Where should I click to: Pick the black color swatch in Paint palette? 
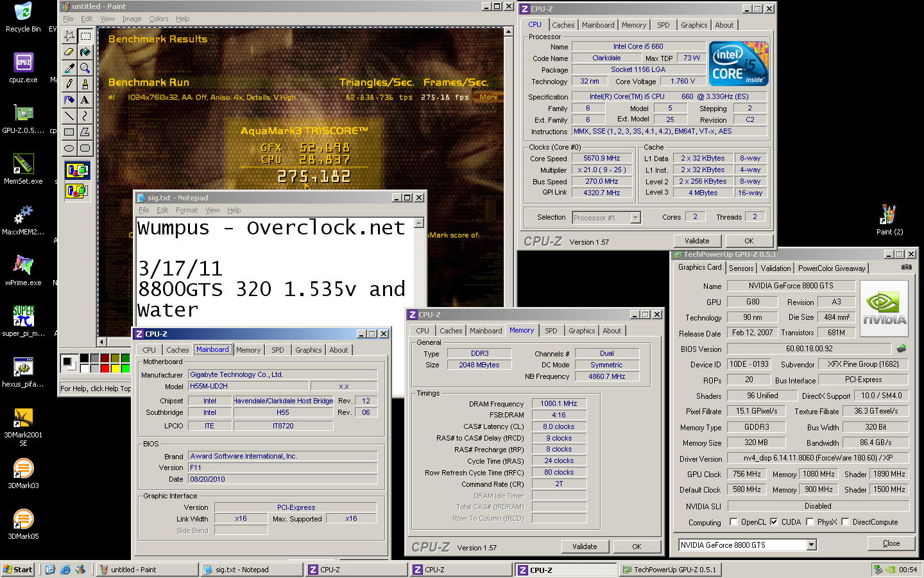coord(84,358)
